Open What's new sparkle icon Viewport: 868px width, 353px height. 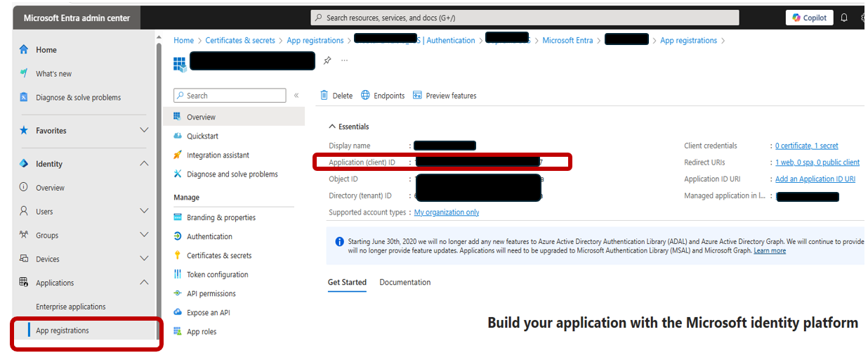(24, 74)
